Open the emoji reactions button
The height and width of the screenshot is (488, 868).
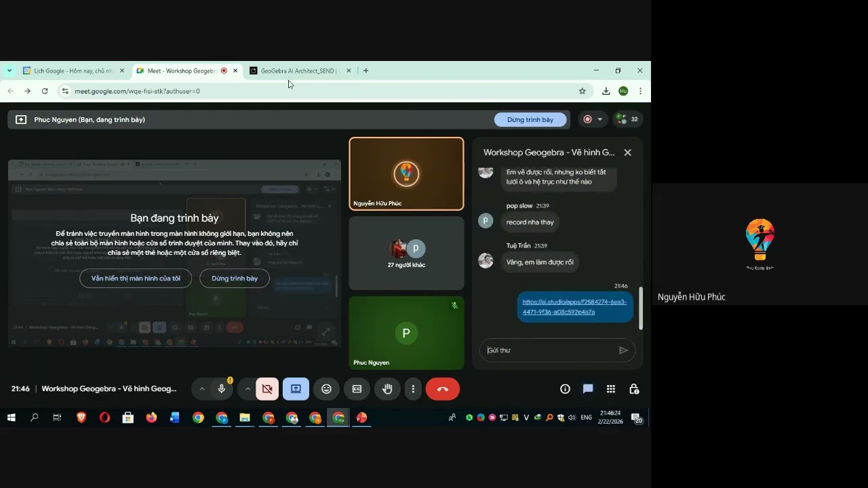point(326,389)
